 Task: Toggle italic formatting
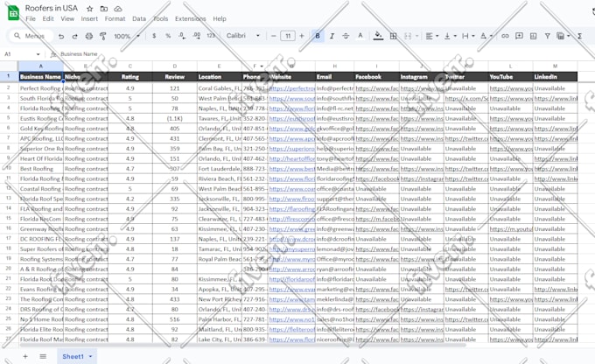(332, 36)
